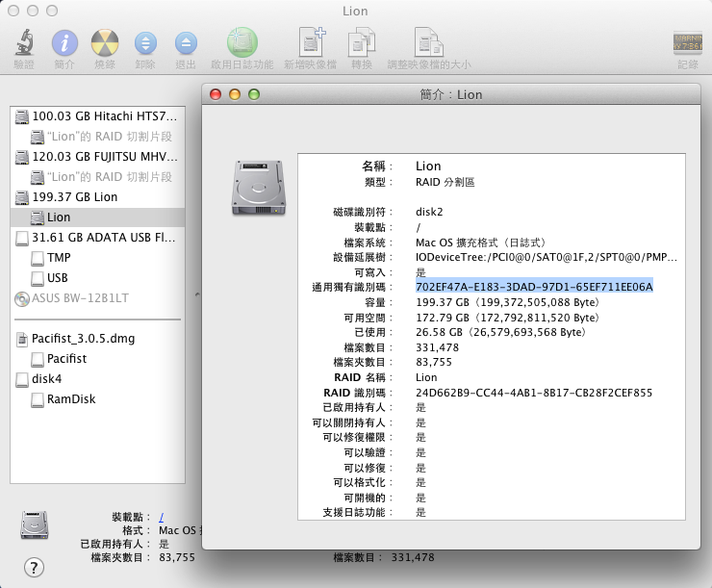
Task: Select Pacifist_3.0.5.dmg disk image
Action: (97, 339)
